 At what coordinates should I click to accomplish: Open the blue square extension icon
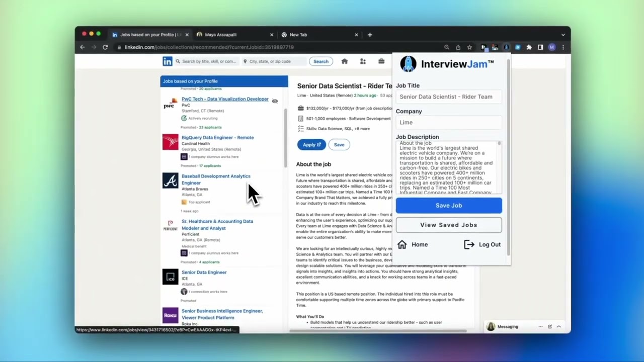[518, 47]
